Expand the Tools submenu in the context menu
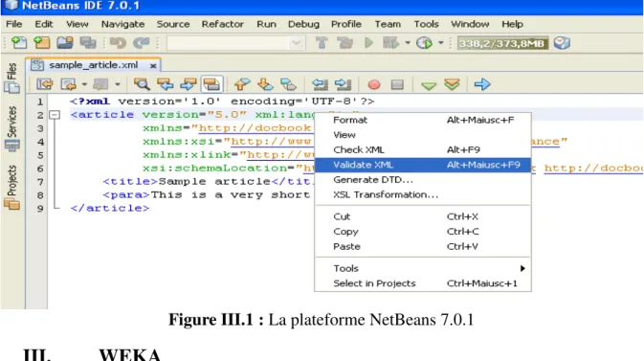Viewport: 644px width, 361px height. [x=423, y=268]
